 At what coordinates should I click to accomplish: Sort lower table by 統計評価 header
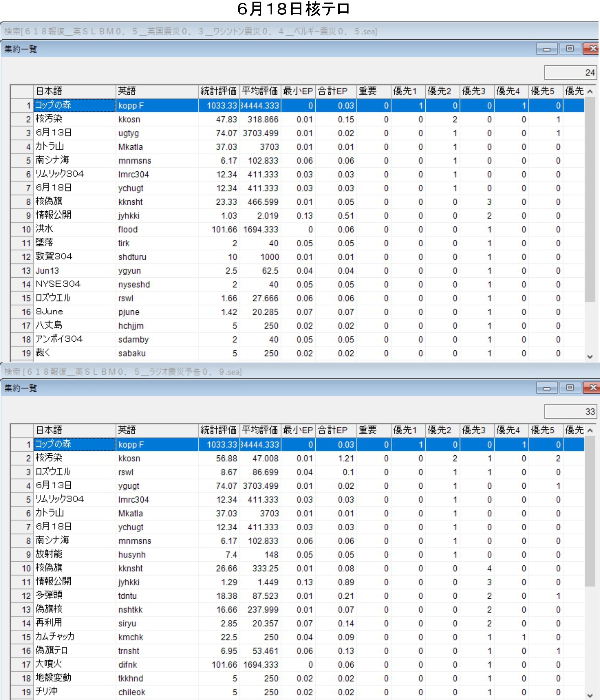click(219, 430)
